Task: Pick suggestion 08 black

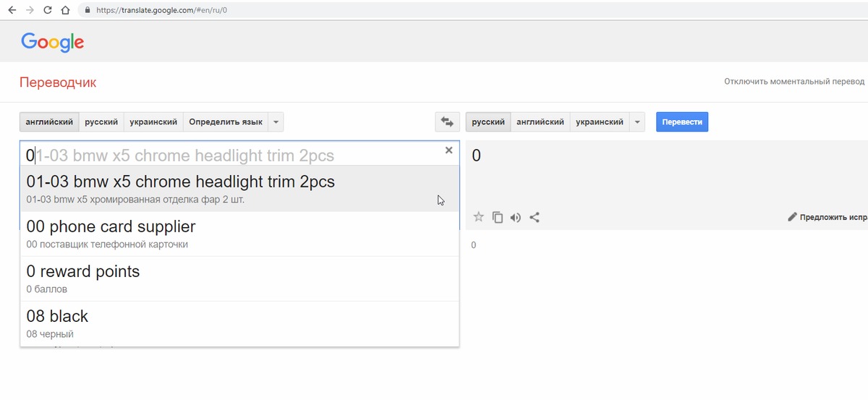Action: point(239,323)
